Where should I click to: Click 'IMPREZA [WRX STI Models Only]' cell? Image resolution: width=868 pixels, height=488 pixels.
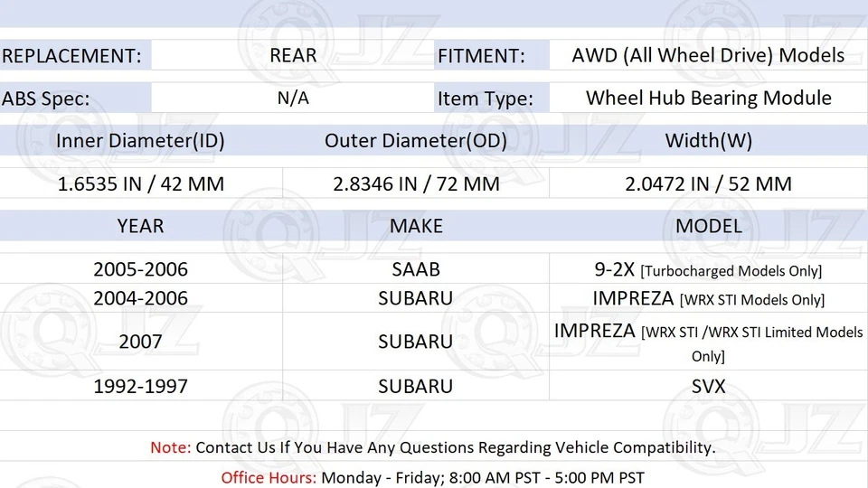coord(709,298)
